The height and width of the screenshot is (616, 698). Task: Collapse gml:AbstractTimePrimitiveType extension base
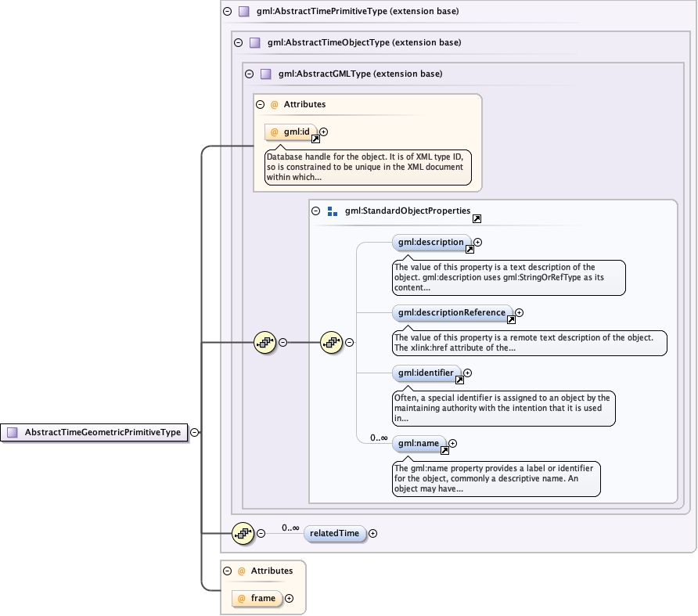coord(228,12)
